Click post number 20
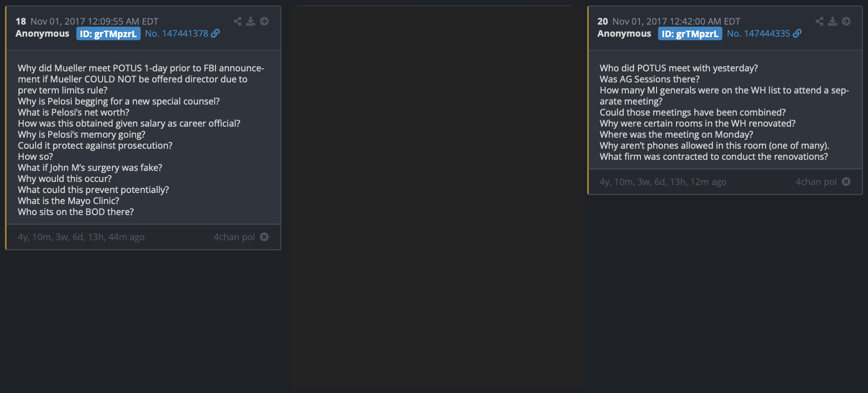 [x=603, y=21]
